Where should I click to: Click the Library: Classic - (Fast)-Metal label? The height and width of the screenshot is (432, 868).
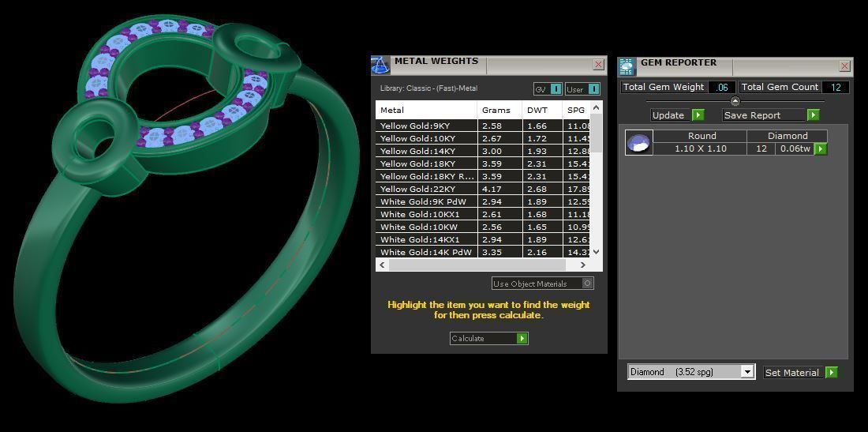(x=428, y=88)
